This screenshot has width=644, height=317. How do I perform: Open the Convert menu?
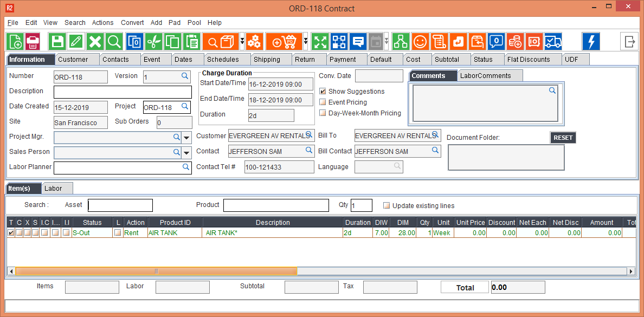[132, 23]
